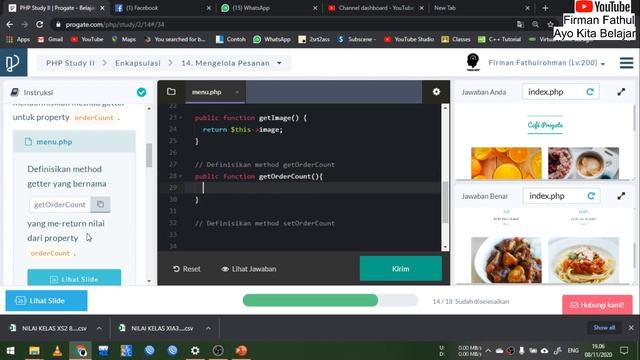Click the Kirim submit button
The height and width of the screenshot is (360, 640).
click(400, 269)
